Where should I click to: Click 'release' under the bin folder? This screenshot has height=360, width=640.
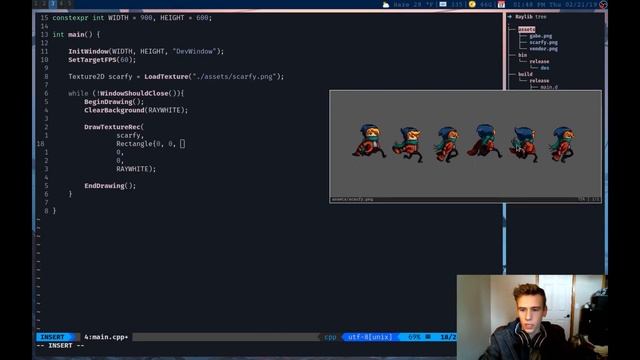pos(539,62)
